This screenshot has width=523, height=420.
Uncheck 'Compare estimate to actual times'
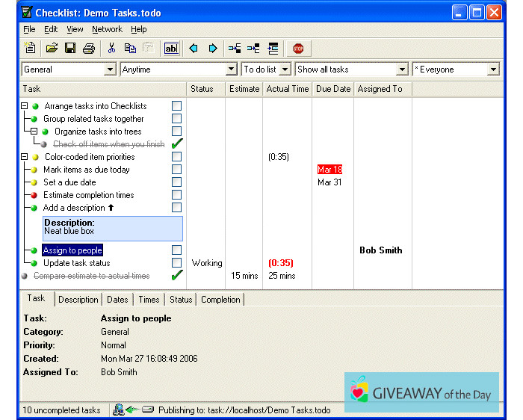(177, 275)
